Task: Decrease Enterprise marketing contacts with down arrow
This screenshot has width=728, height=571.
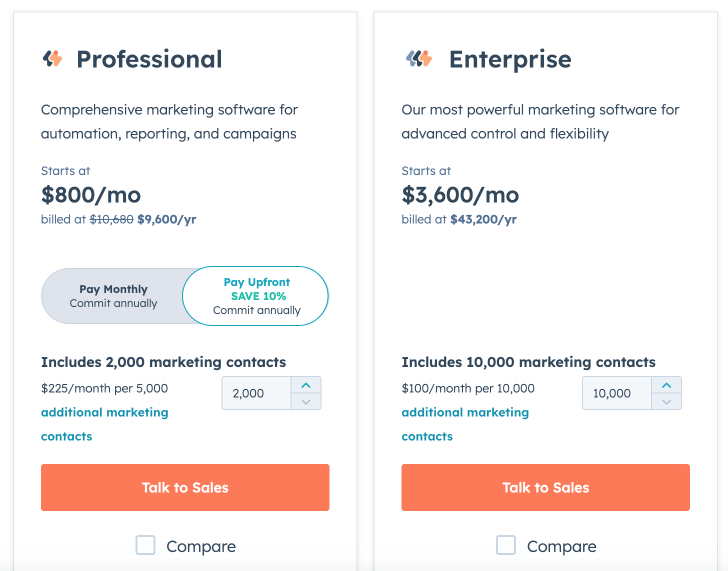Action: 666,401
